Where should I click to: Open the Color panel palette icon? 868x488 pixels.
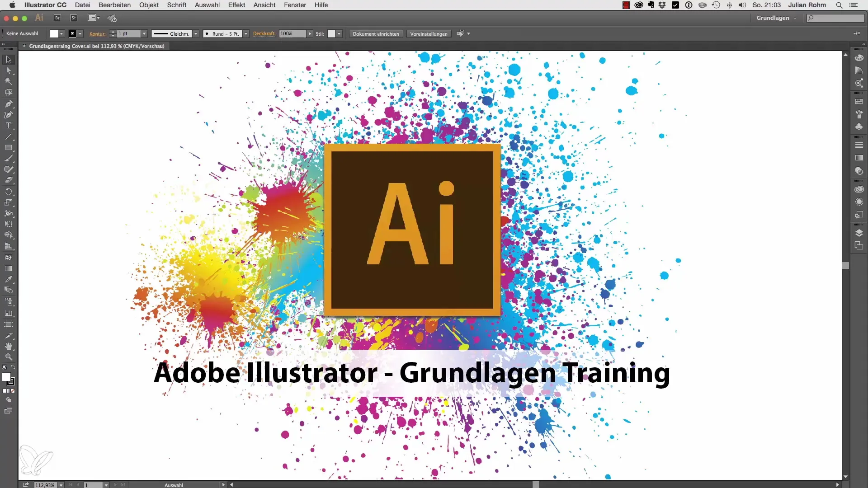click(859, 58)
